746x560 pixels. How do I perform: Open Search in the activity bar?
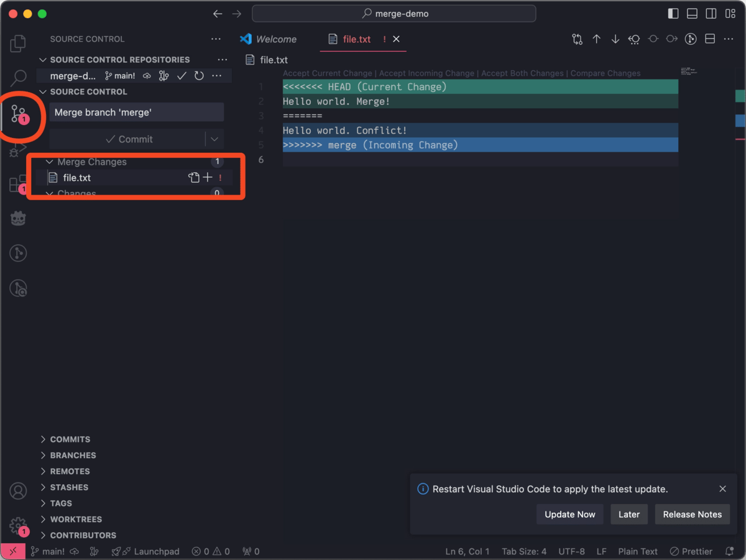pyautogui.click(x=19, y=78)
